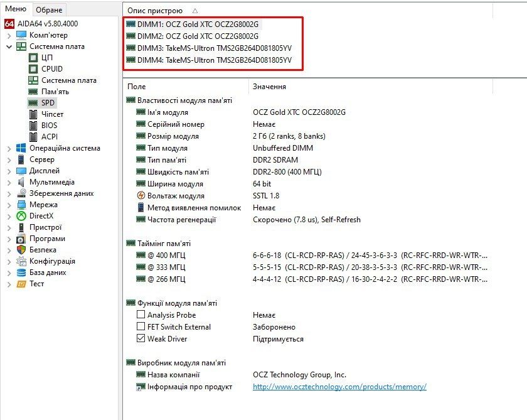Click the Системна плата child tree item
This screenshot has width=527, height=420.
63,80
